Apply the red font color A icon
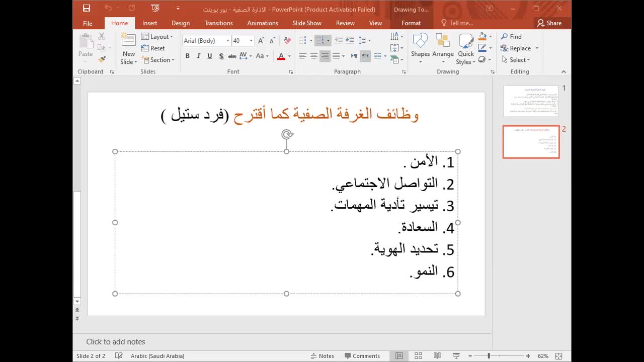 point(281,56)
